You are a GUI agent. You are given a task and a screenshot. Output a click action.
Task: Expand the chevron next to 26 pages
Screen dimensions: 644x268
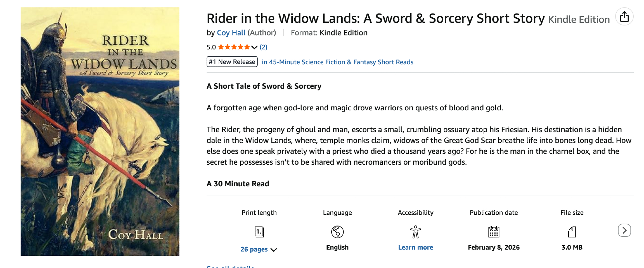[x=274, y=250]
